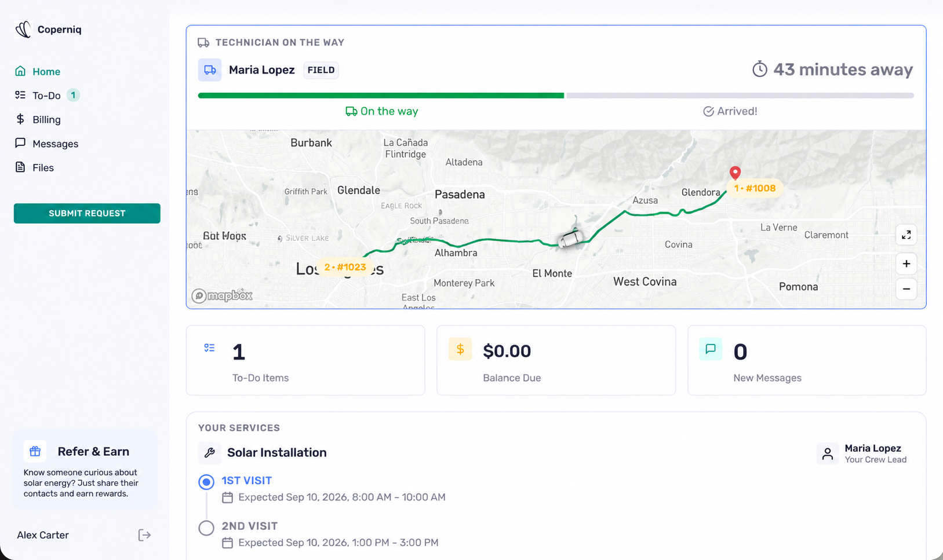The image size is (943, 560).
Task: Select the 1ST VISIT radio marker
Action: pyautogui.click(x=206, y=482)
